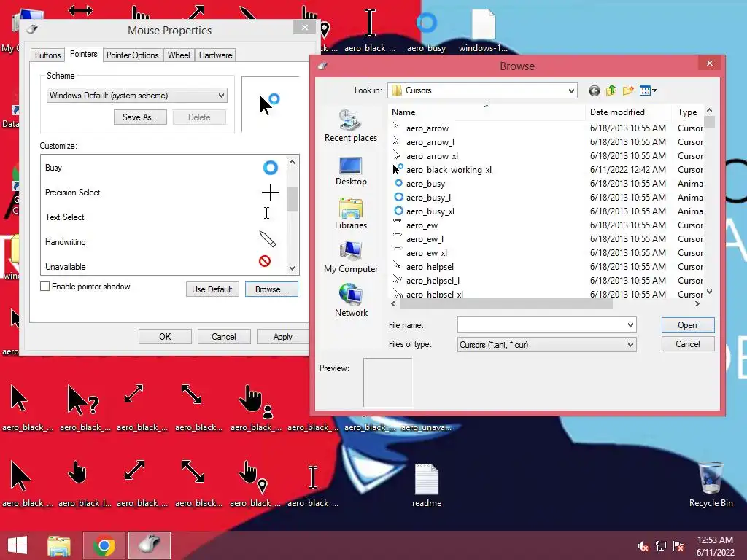Click the Browse... button

[x=271, y=289]
